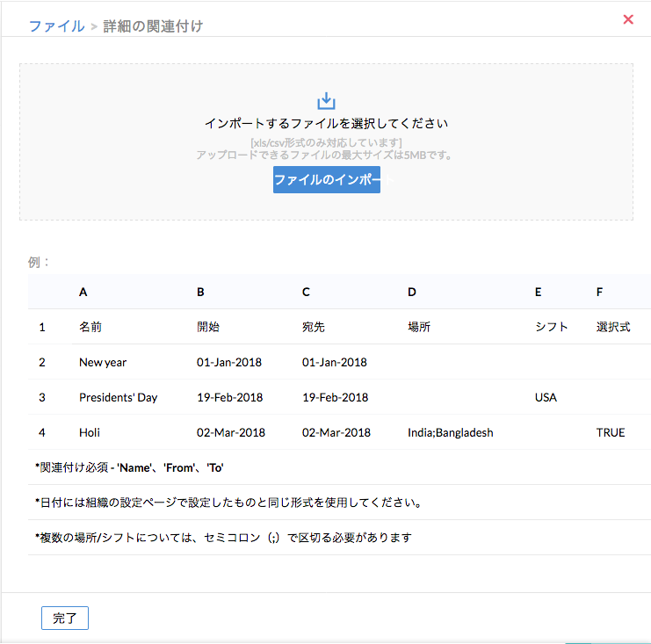The image size is (651, 644).
Task: Click the Presidents' Day cell
Action: tap(118, 397)
